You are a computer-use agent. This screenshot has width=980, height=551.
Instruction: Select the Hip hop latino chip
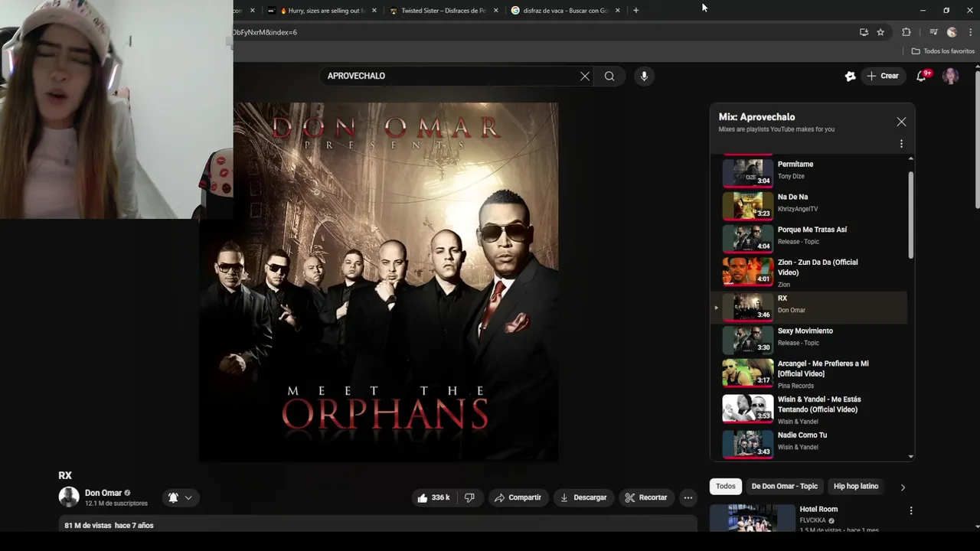tap(856, 486)
